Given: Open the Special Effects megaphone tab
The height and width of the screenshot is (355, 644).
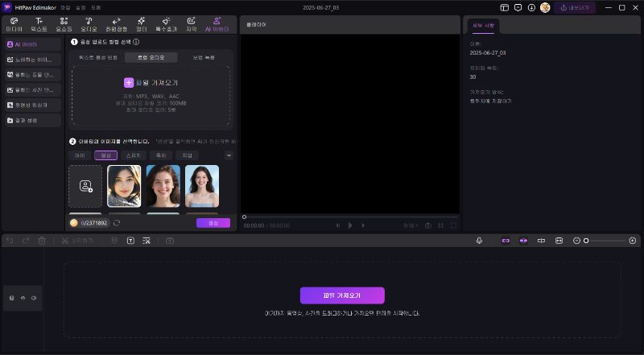Looking at the screenshot, I should click(x=166, y=25).
